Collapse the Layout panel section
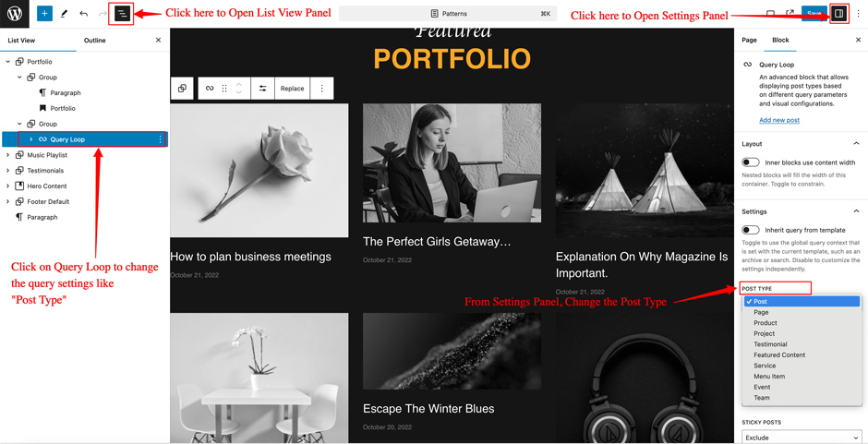Viewport: 868px width, 444px height. pos(856,144)
